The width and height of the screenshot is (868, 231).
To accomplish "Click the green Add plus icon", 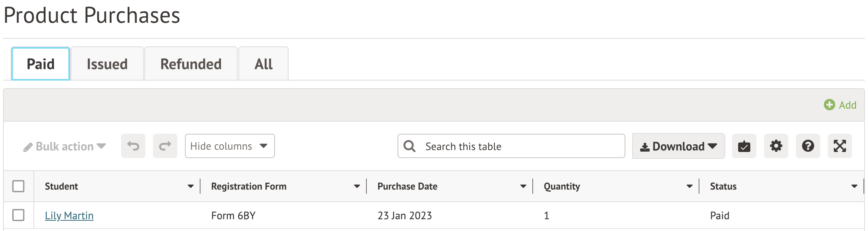I will [829, 105].
